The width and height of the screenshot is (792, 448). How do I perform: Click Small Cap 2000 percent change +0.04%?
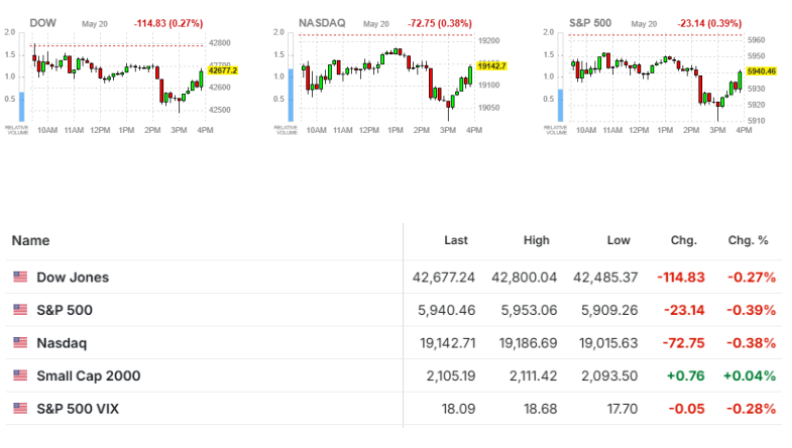(750, 376)
